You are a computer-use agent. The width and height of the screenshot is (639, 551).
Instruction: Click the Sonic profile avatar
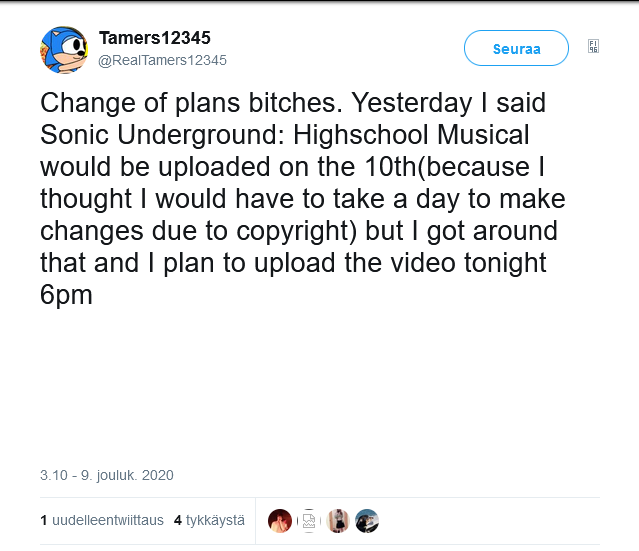(x=64, y=50)
